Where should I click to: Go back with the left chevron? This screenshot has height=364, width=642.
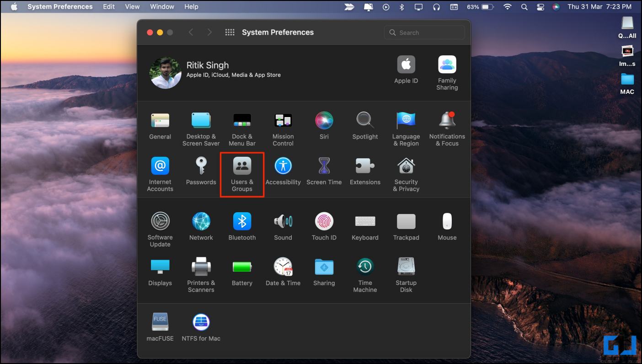(x=191, y=32)
